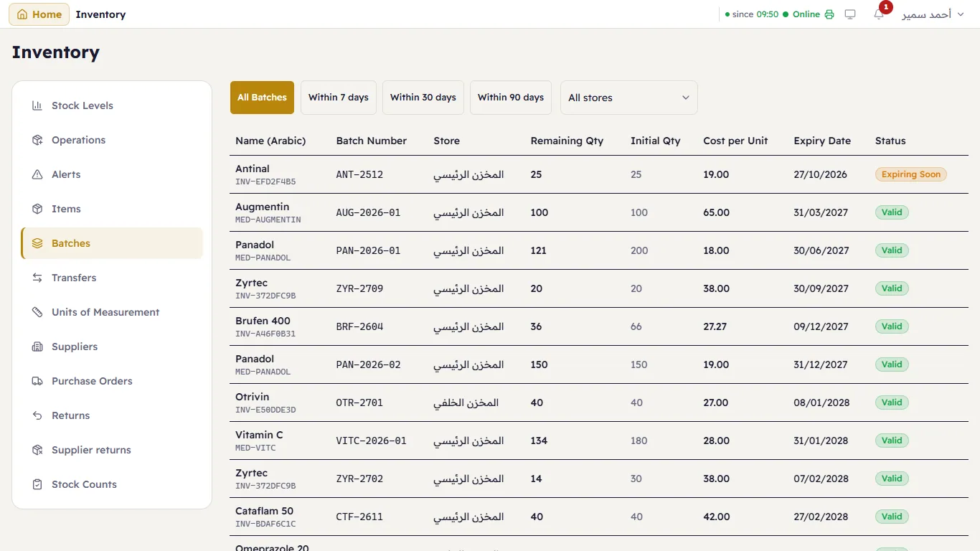Go to Stock Levels section

tap(112, 105)
